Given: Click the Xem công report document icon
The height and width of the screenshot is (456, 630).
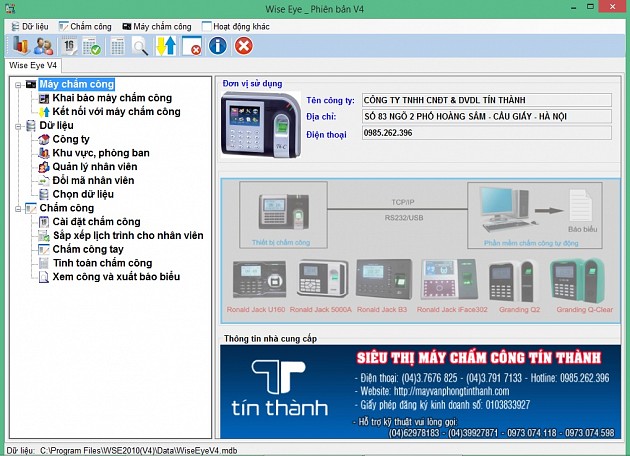Looking at the screenshot, I should pos(44,277).
